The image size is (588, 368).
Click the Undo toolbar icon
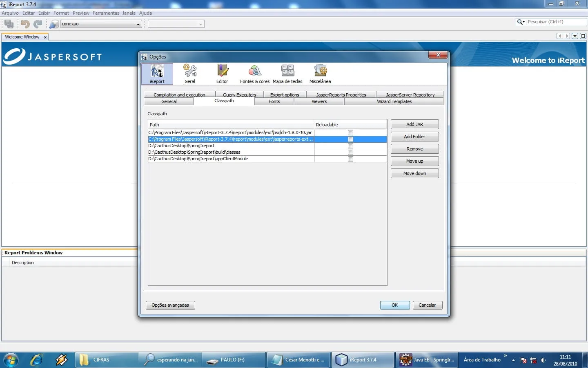coord(25,24)
